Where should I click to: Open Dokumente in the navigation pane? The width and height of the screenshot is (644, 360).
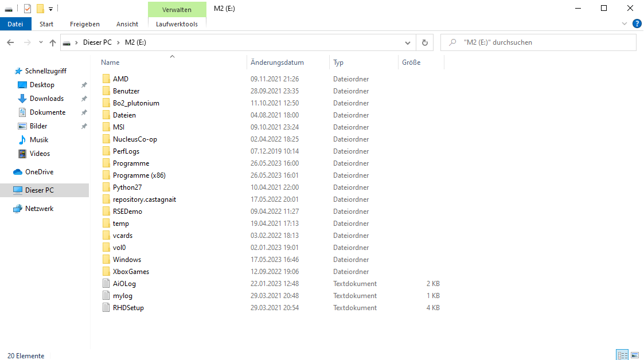(47, 112)
